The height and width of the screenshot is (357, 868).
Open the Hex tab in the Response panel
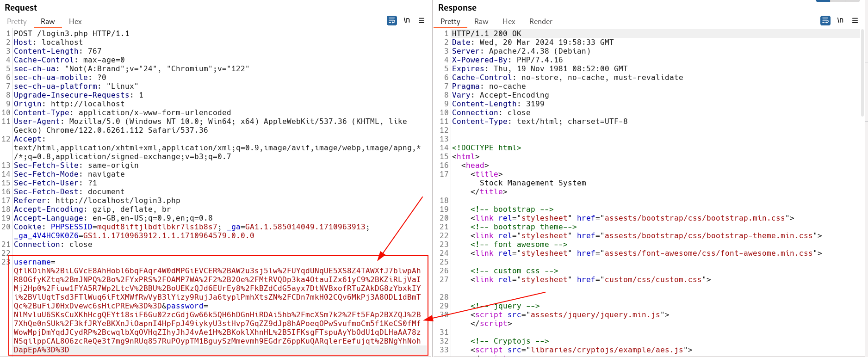(x=509, y=22)
